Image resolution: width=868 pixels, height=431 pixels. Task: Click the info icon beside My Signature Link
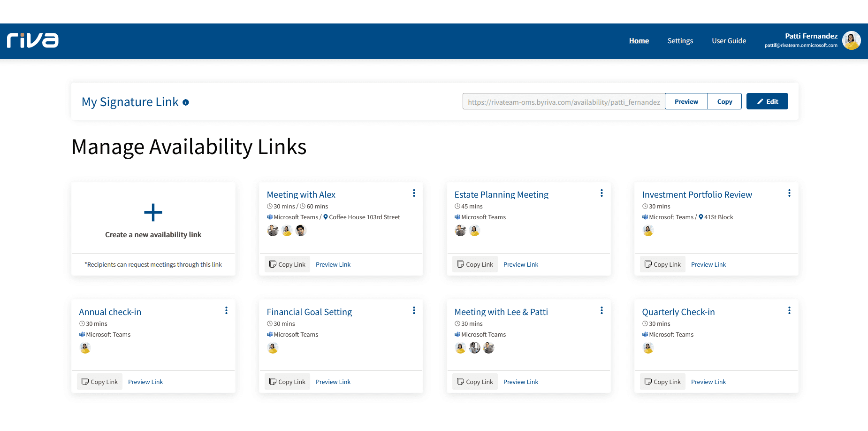click(186, 102)
